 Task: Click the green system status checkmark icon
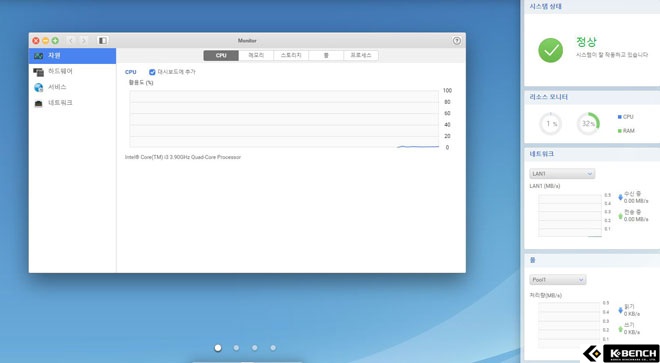[x=551, y=50]
